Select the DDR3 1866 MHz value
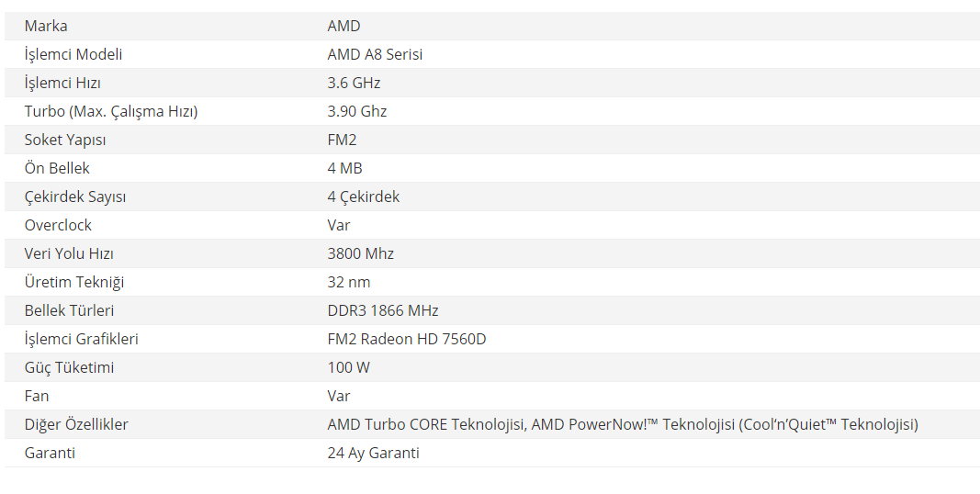The image size is (980, 494). click(383, 310)
